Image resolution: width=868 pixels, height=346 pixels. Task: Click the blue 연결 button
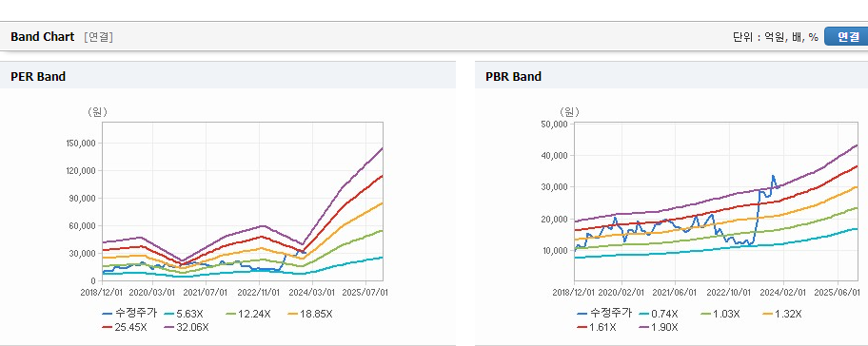[847, 36]
